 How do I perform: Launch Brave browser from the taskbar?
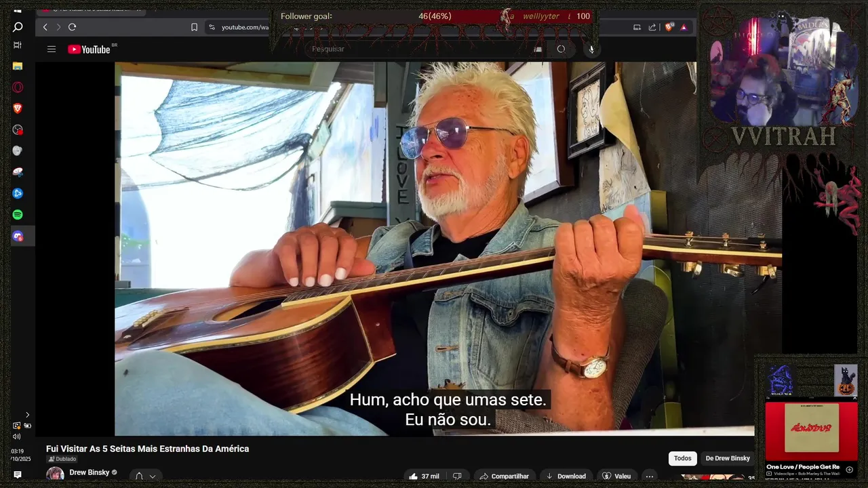18,108
